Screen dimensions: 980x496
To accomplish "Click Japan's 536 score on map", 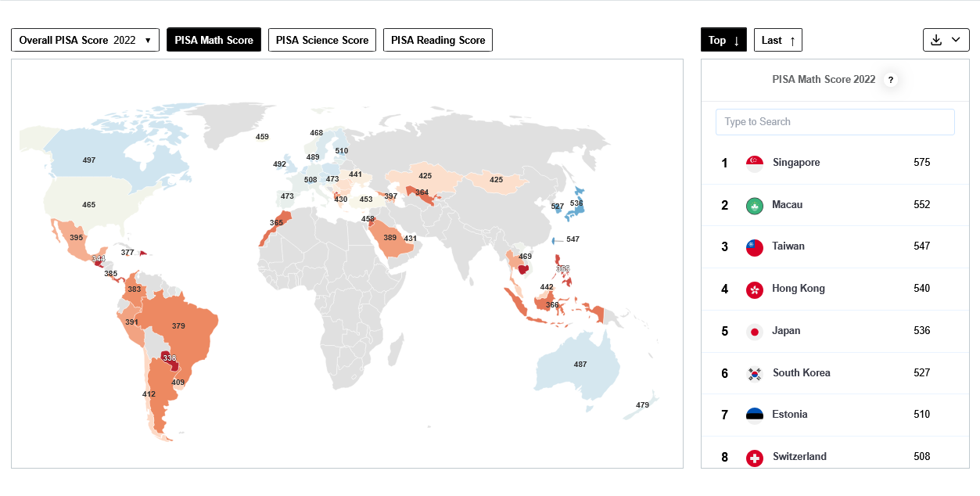I will 576,203.
